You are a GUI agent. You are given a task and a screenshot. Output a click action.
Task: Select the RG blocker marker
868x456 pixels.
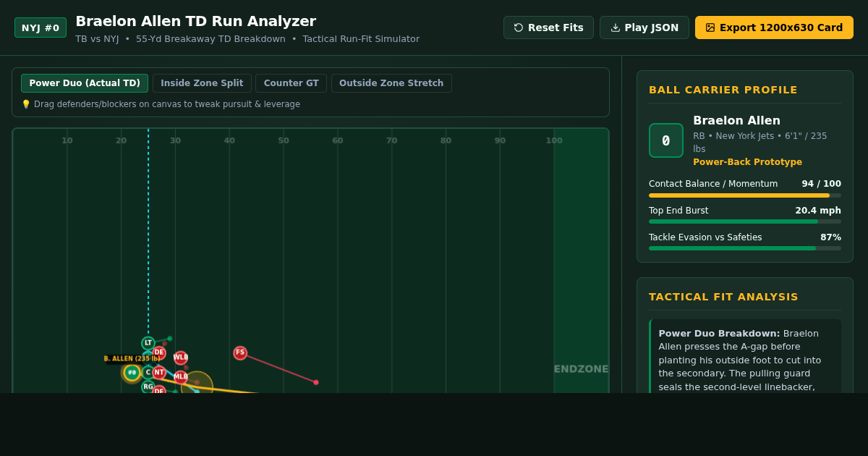[148, 387]
